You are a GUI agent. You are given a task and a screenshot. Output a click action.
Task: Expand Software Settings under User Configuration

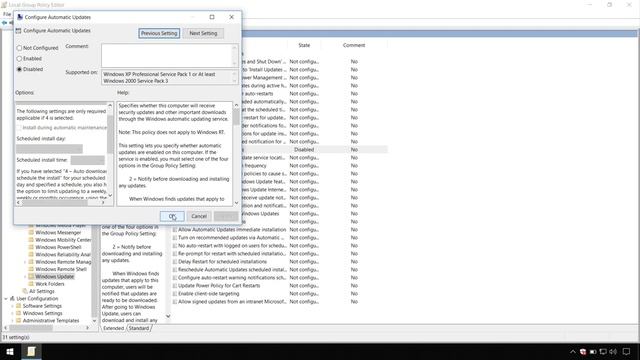point(12,306)
